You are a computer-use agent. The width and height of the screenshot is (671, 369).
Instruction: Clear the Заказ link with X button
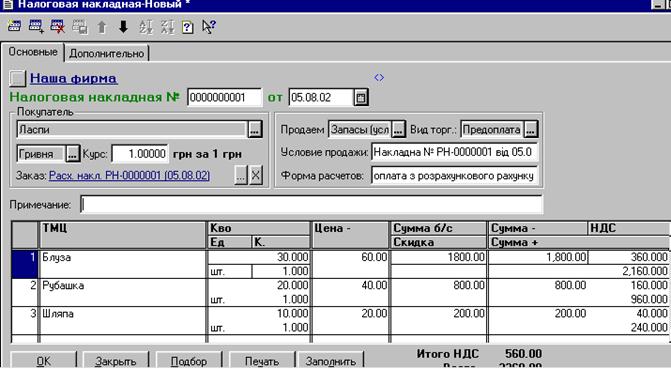255,175
